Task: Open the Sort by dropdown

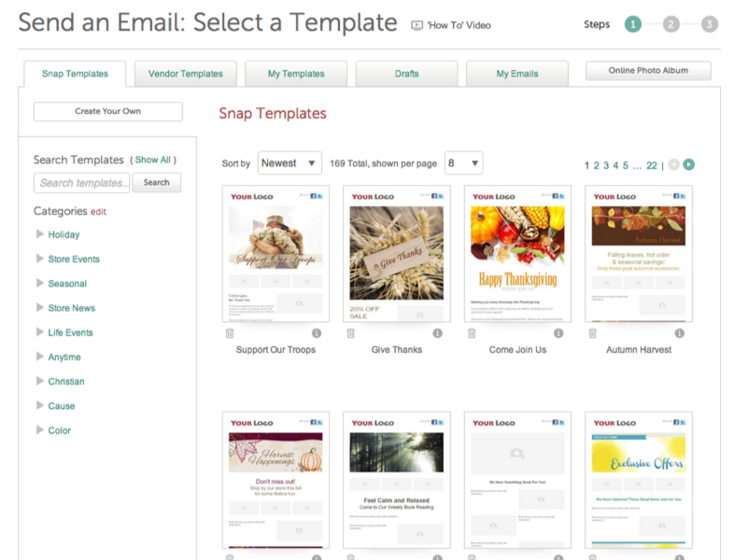Action: 289,162
